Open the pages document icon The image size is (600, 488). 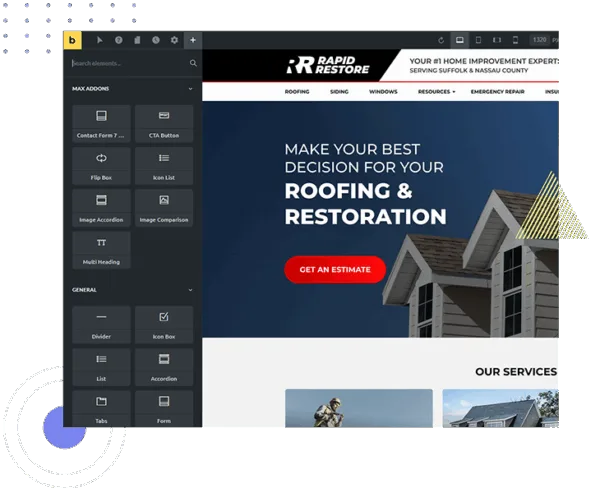click(137, 40)
